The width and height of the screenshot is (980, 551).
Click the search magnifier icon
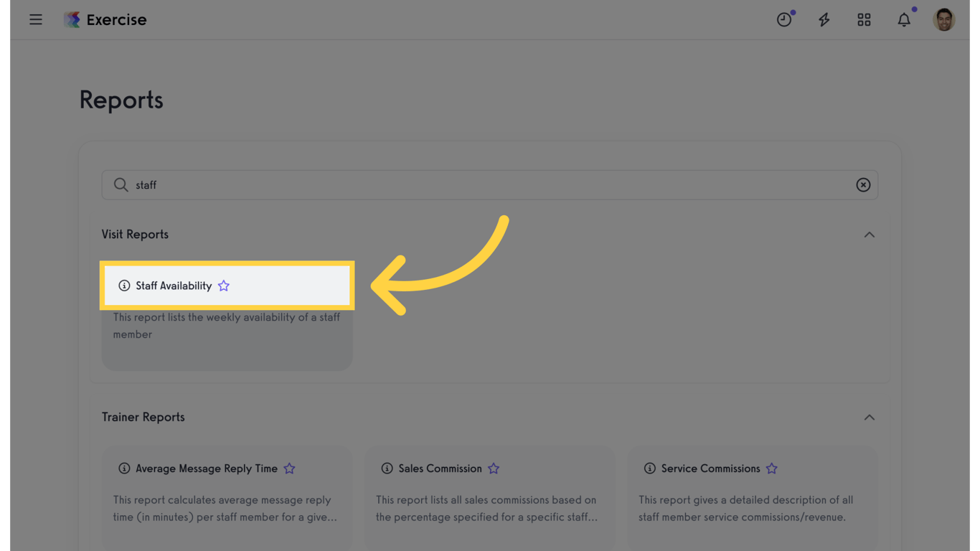click(121, 185)
